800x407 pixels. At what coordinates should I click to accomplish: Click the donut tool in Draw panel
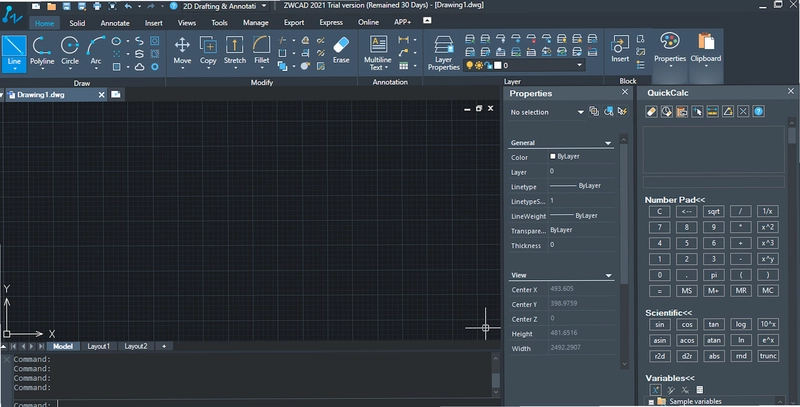point(155,67)
